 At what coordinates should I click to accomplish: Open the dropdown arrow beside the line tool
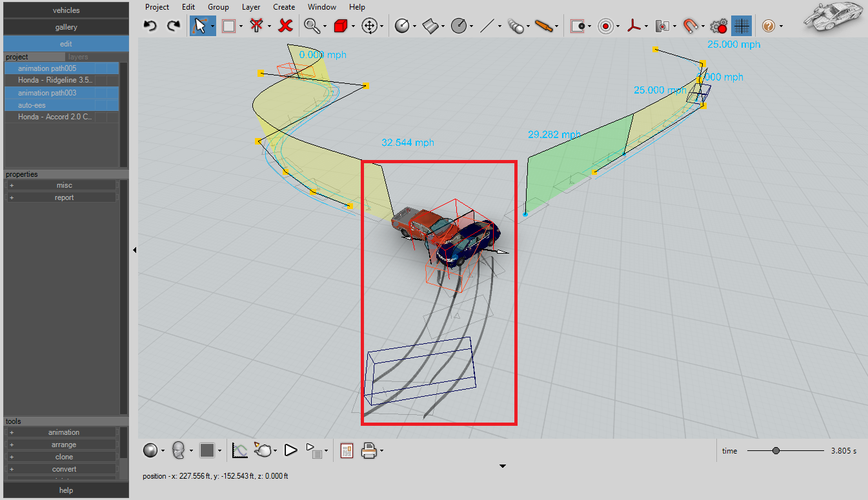click(x=500, y=26)
